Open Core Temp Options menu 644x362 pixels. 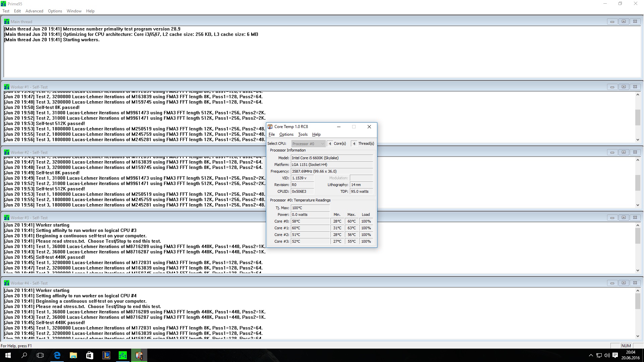[x=286, y=134]
